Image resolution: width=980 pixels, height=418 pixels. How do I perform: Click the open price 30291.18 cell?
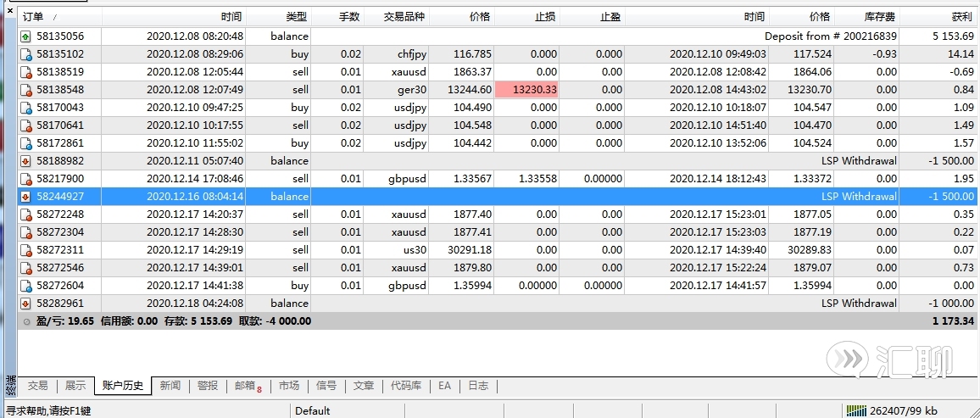pos(469,250)
